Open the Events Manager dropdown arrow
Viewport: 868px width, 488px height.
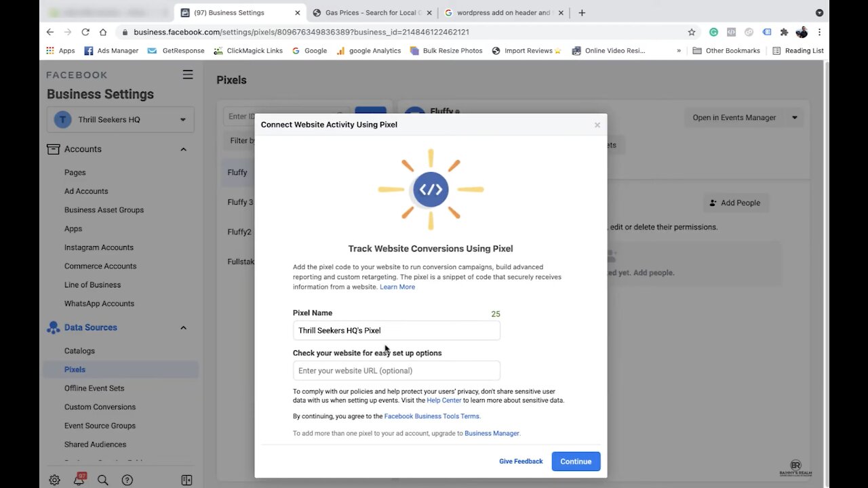coord(795,117)
